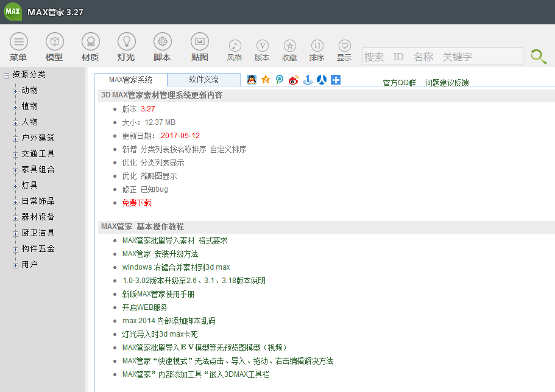The width and height of the screenshot is (555, 392).
Task: Select the 材质 material icon
Action: (91, 42)
